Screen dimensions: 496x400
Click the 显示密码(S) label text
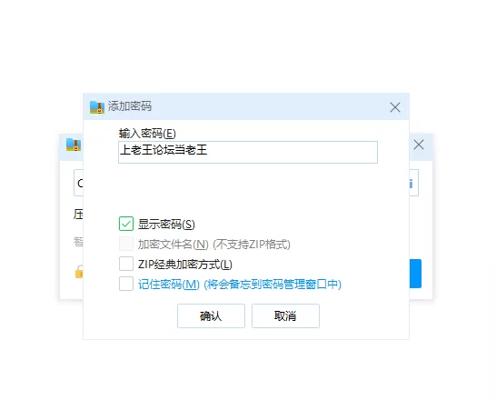166,224
